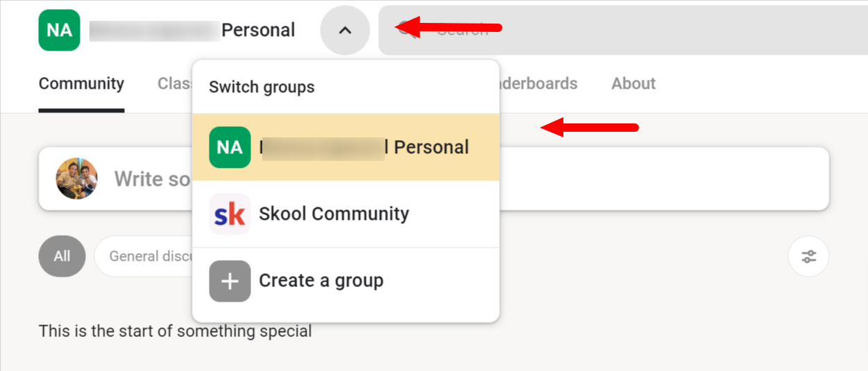Filter by General discussion category
The height and width of the screenshot is (371, 868).
[144, 256]
